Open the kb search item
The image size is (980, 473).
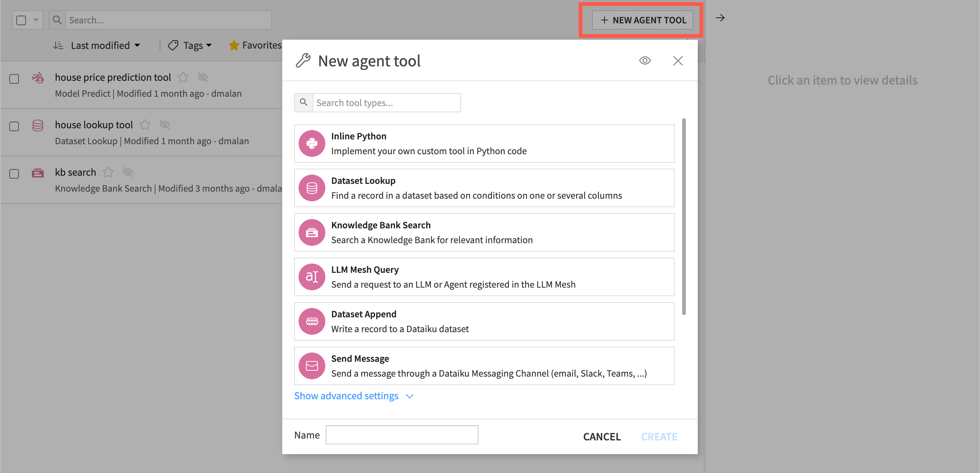75,172
